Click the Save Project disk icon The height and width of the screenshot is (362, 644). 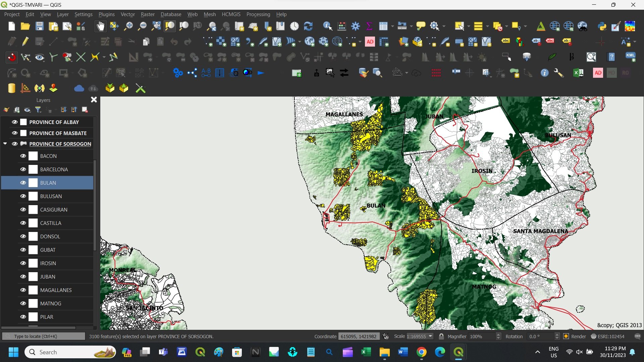[x=40, y=26]
